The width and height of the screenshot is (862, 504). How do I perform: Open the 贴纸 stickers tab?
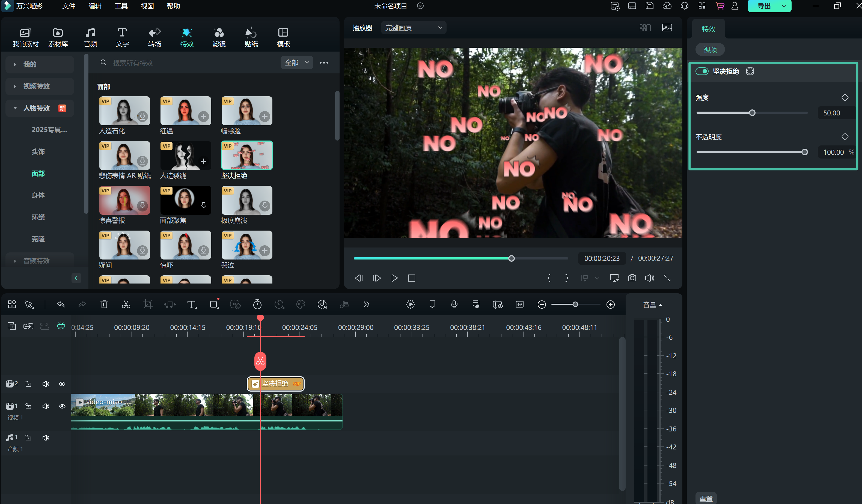coord(251,37)
